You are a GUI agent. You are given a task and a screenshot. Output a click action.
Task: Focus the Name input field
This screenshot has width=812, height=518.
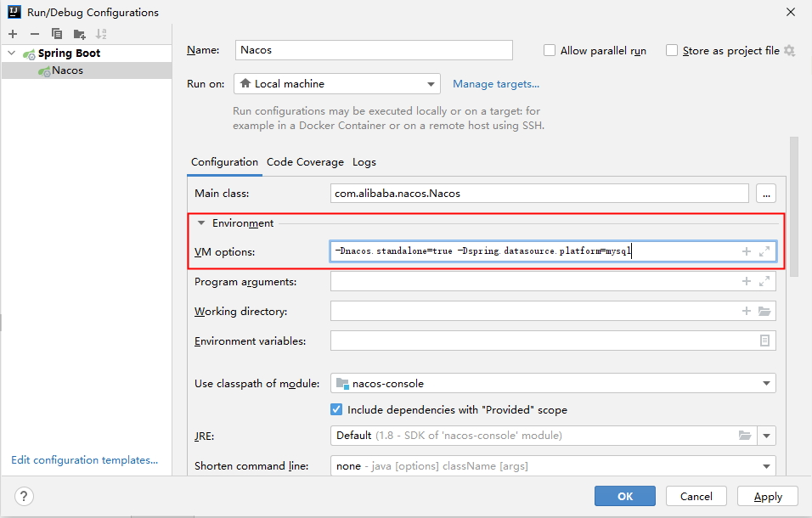pyautogui.click(x=374, y=50)
